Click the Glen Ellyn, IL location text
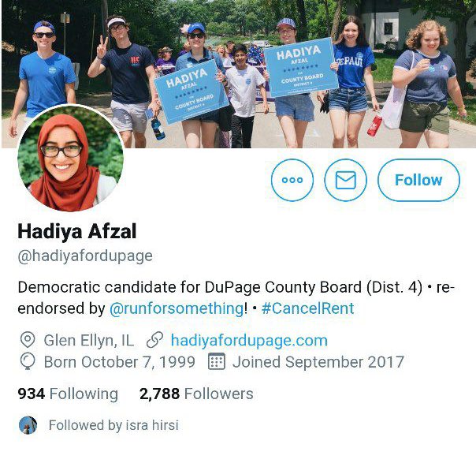The height and width of the screenshot is (463, 476). point(88,340)
